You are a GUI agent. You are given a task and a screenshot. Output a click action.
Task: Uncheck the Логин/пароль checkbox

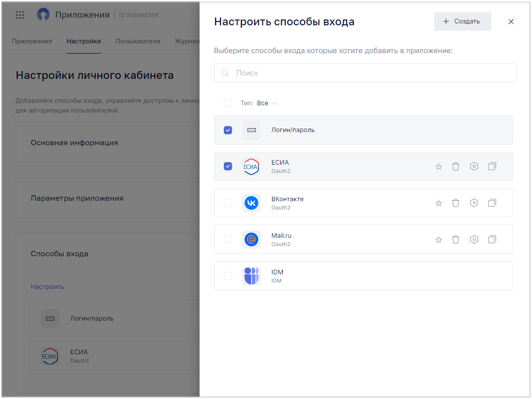point(228,130)
